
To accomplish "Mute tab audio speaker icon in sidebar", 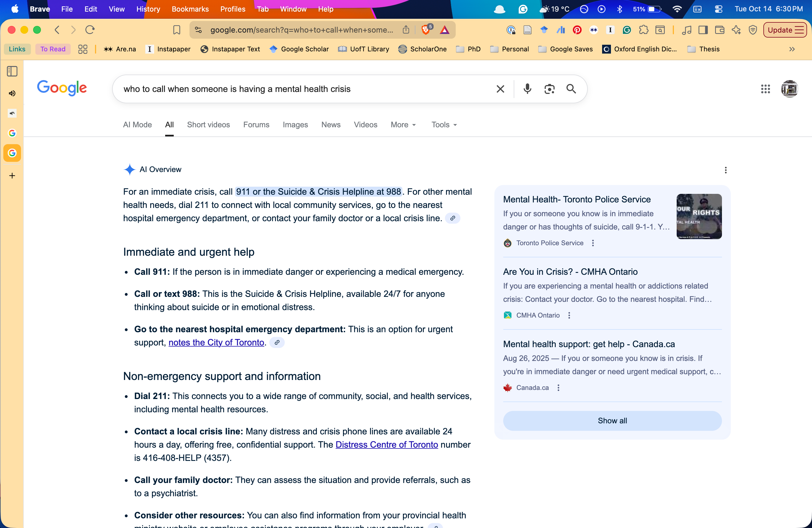I will 12,93.
